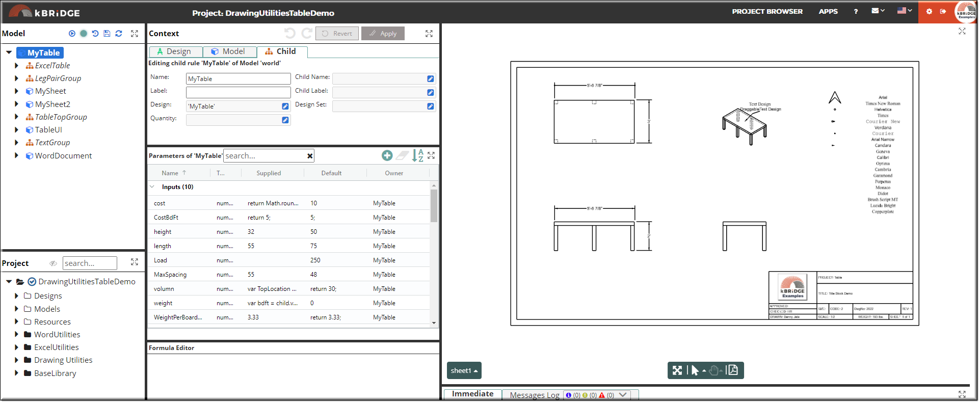Open the Immediate tab
The width and height of the screenshot is (980, 403).
[x=472, y=394]
